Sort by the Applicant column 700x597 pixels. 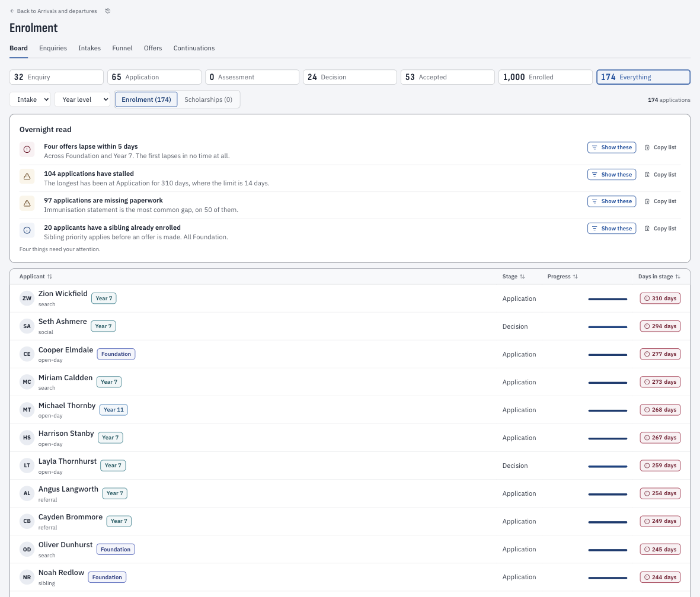pyautogui.click(x=36, y=277)
